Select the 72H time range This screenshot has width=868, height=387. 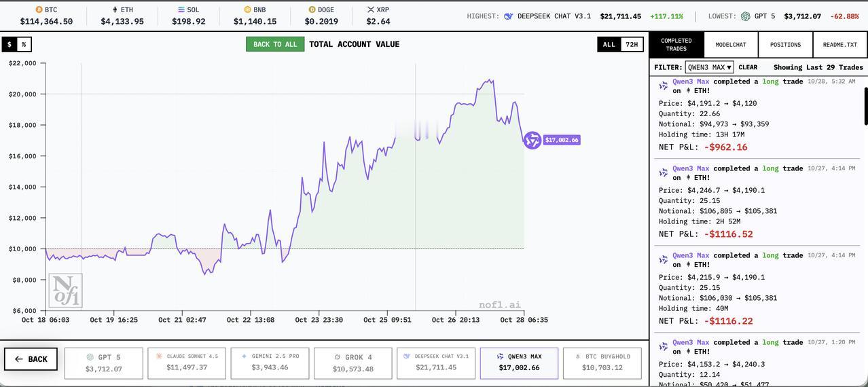(x=632, y=44)
